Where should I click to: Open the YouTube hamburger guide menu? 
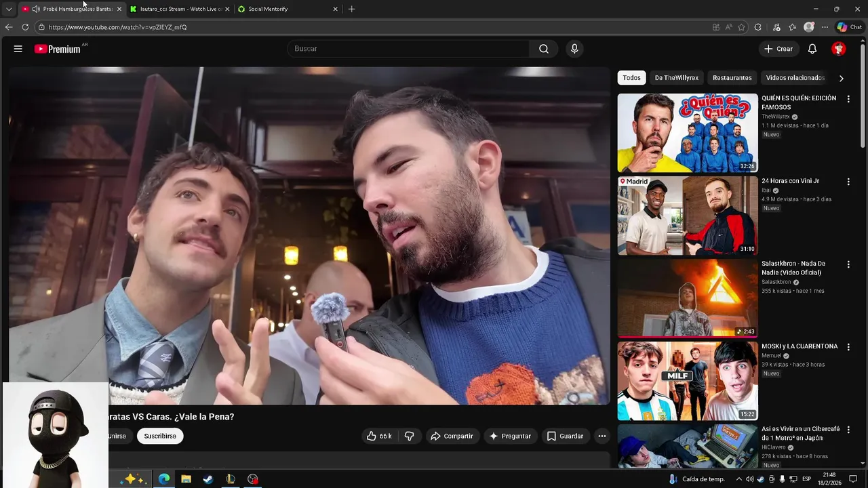pos(18,49)
